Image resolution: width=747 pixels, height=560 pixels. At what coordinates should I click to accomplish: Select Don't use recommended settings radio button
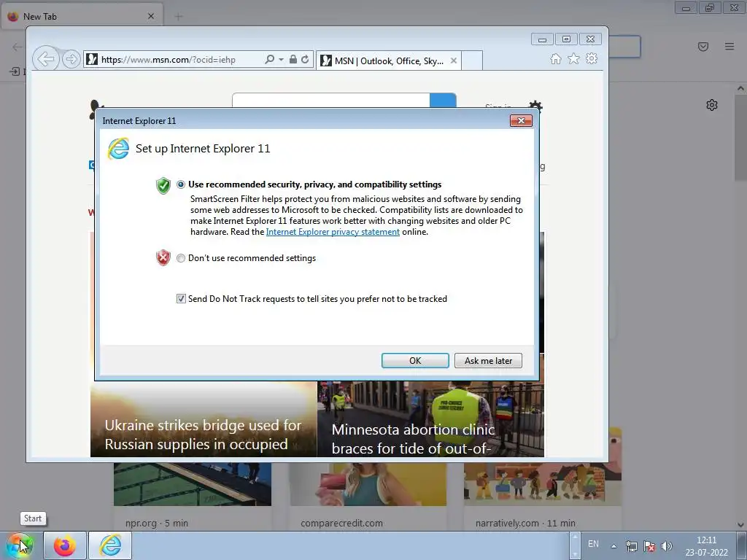(x=181, y=258)
